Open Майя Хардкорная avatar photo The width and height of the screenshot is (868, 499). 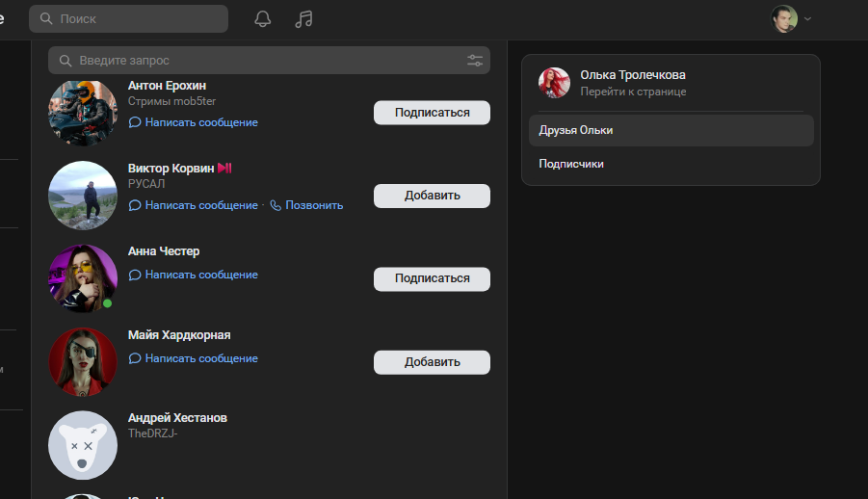(x=83, y=362)
